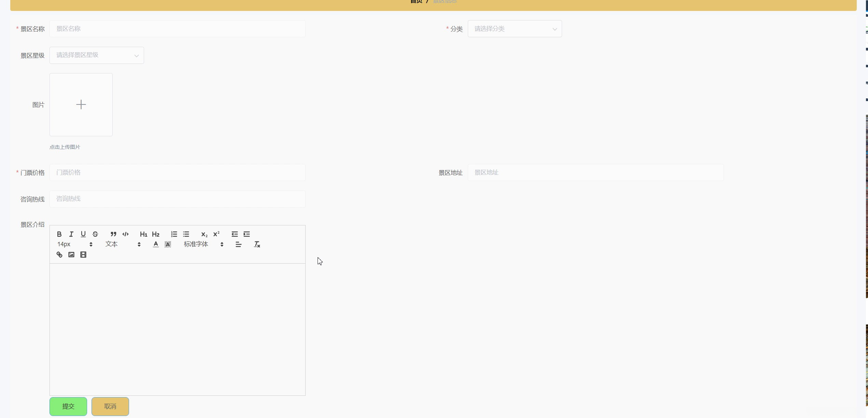This screenshot has height=418, width=868.
Task: Click the image upload plus box
Action: coord(81,104)
